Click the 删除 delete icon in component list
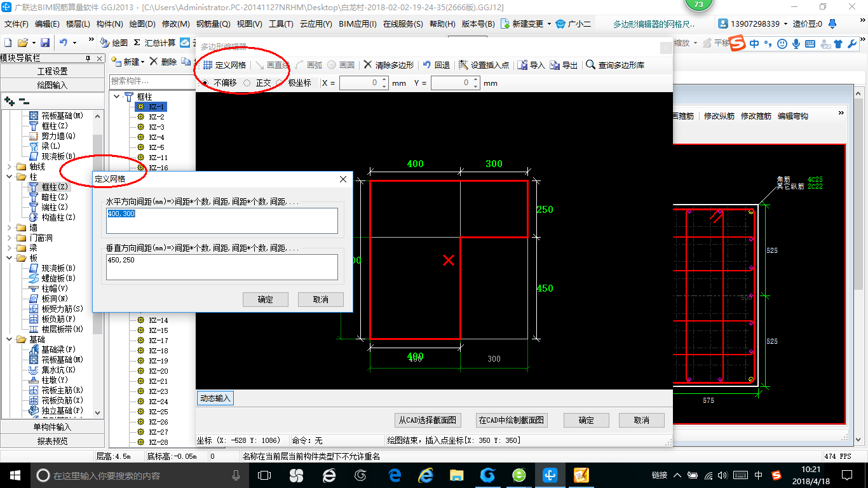868x488 pixels. (x=154, y=62)
